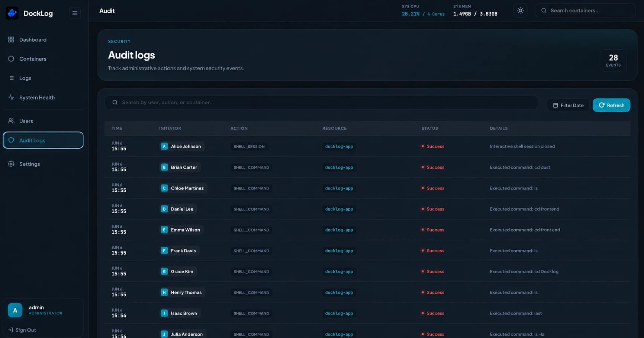This screenshot has width=644, height=338.
Task: Click Frank Davis's avatar letter F
Action: (x=164, y=251)
